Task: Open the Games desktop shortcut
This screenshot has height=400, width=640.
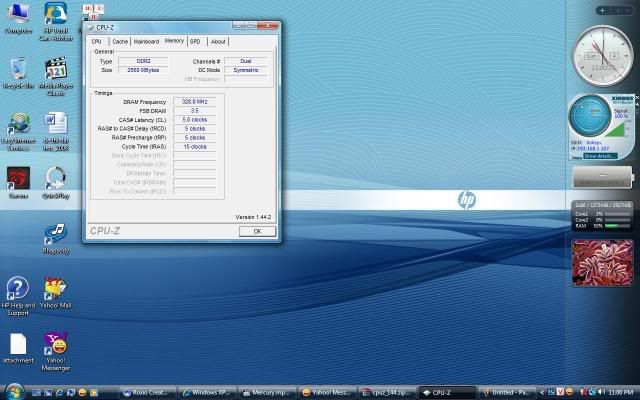Action: (17, 177)
